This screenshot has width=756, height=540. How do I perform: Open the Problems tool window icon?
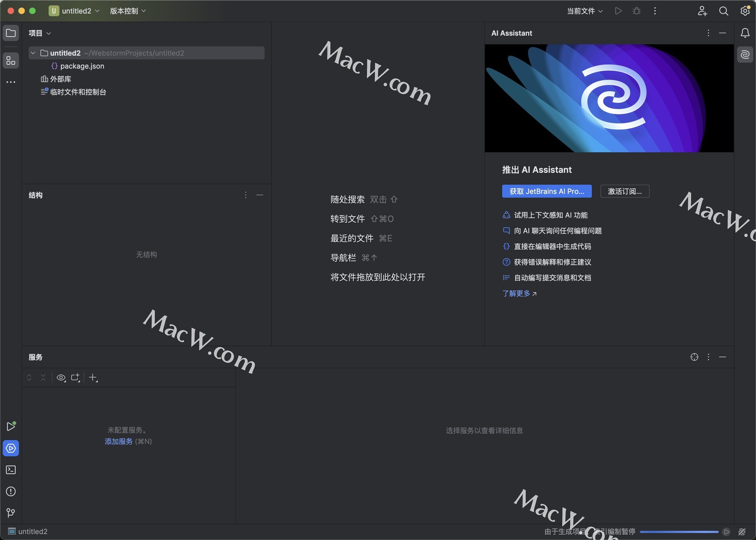[x=11, y=492]
